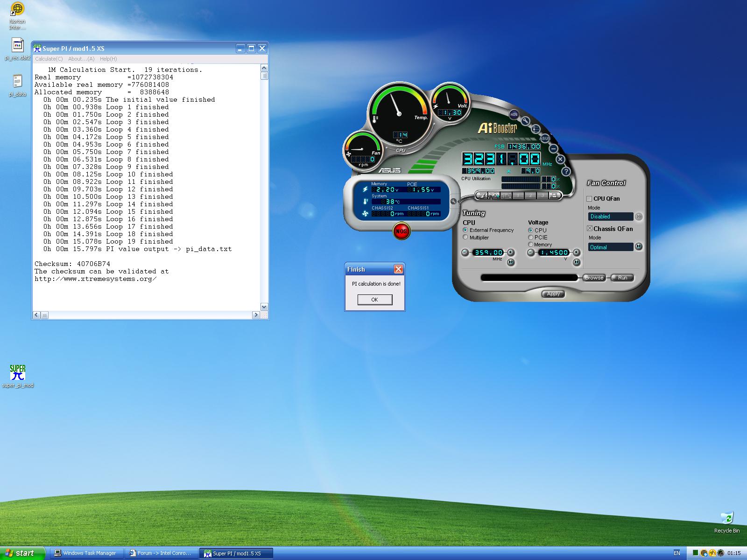Click OK in the Finish dialog
Image resolution: width=747 pixels, height=560 pixels.
coord(375,300)
